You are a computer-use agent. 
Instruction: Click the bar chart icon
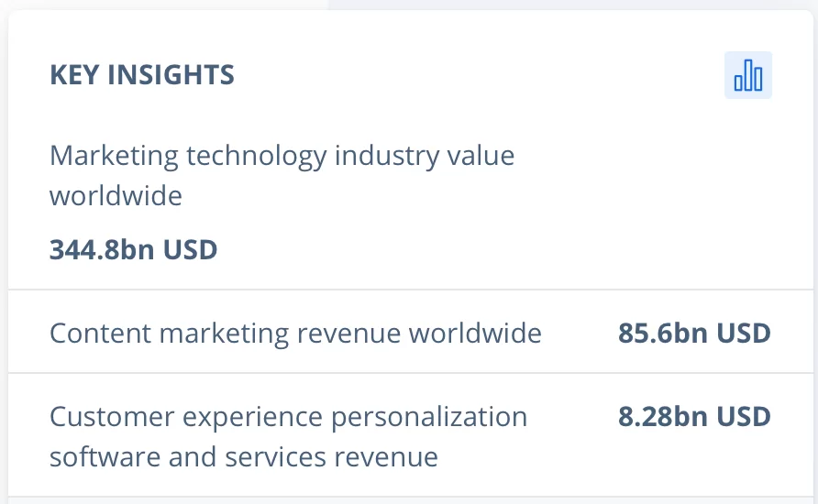748,75
